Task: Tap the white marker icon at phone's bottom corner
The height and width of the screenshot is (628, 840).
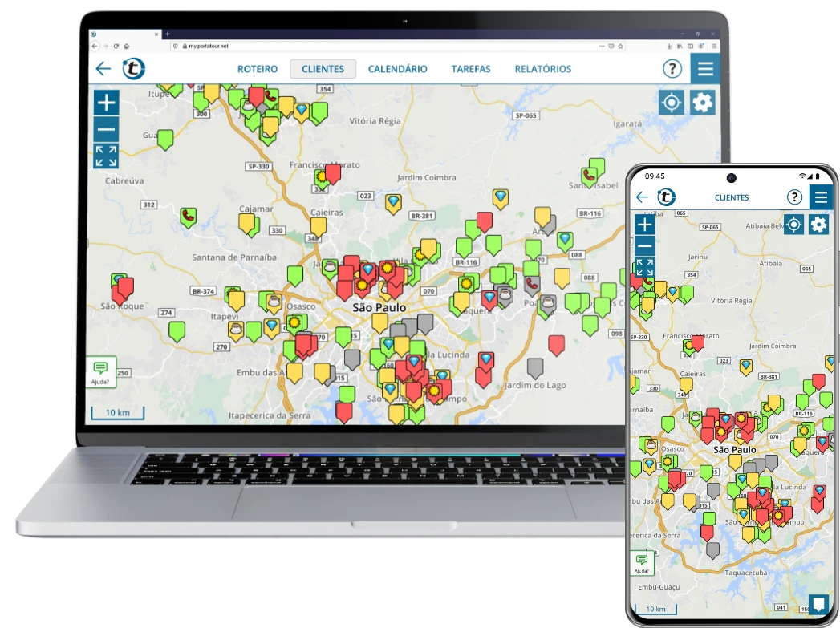Action: pos(818,604)
